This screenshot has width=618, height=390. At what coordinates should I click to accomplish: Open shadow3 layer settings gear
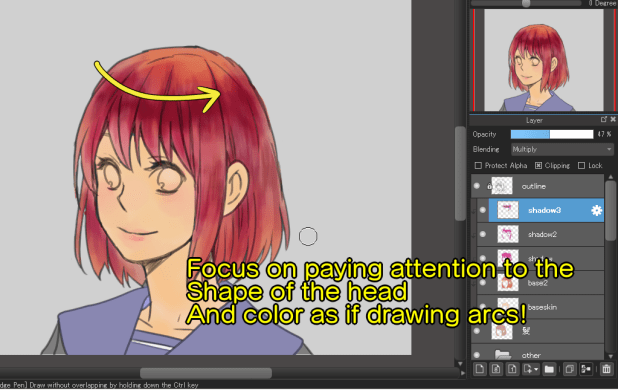596,210
